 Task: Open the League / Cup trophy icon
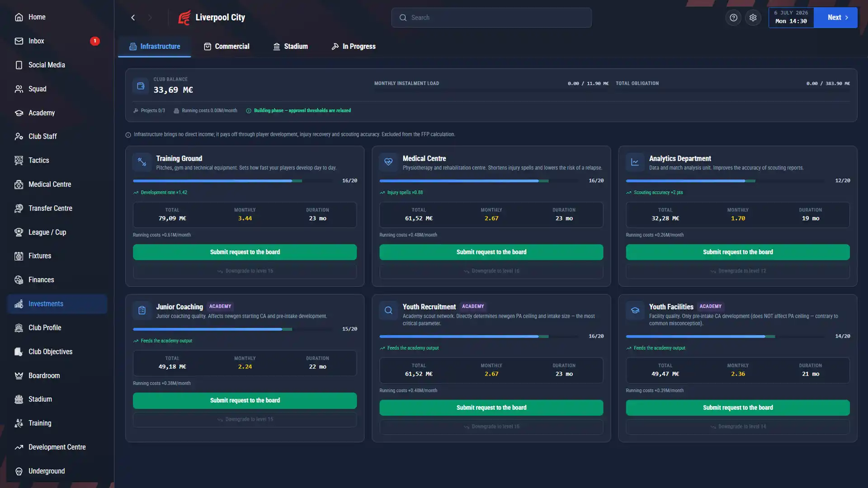coord(19,232)
